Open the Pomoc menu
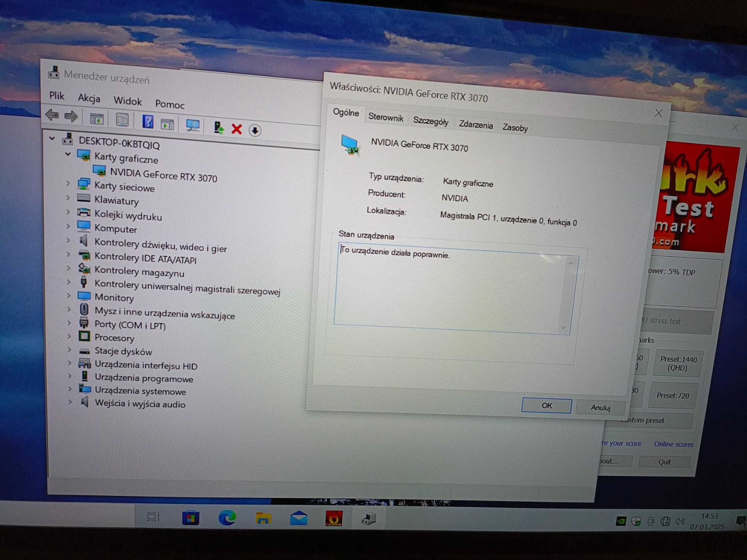This screenshot has width=747, height=560. point(170,104)
